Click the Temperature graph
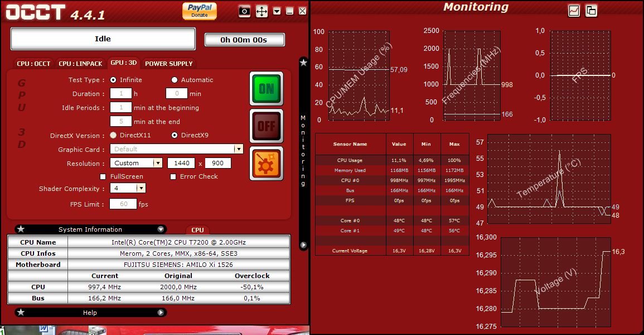The width and height of the screenshot is (644, 335). [549, 179]
